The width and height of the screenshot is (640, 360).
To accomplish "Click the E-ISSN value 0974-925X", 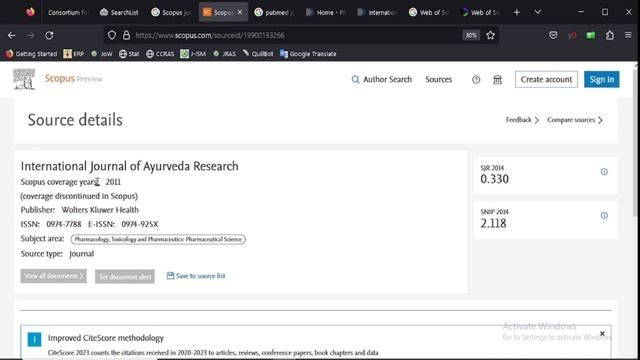I will [140, 224].
